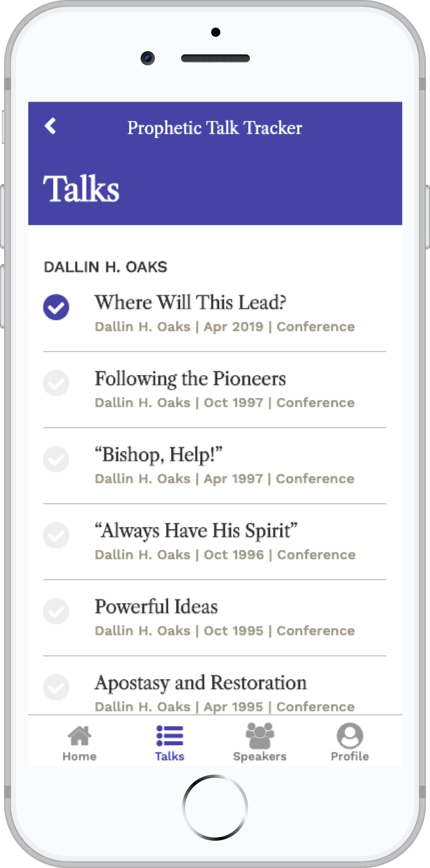The width and height of the screenshot is (430, 868).
Task: Select the Home tab label
Action: click(80, 756)
